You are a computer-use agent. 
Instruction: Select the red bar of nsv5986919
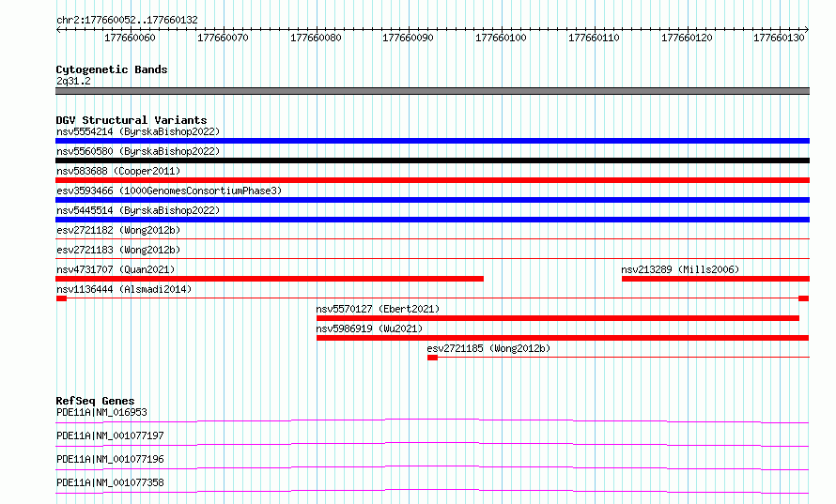563,338
